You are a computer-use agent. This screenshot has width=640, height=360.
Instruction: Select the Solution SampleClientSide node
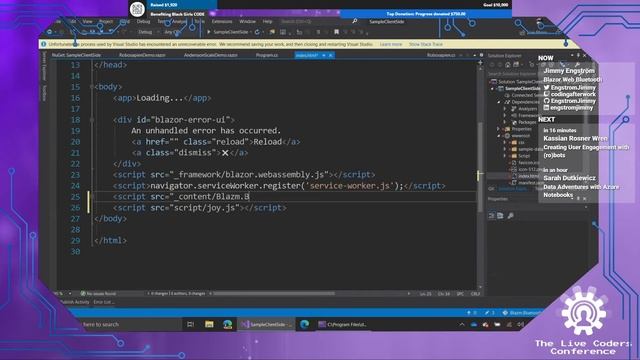click(x=515, y=82)
